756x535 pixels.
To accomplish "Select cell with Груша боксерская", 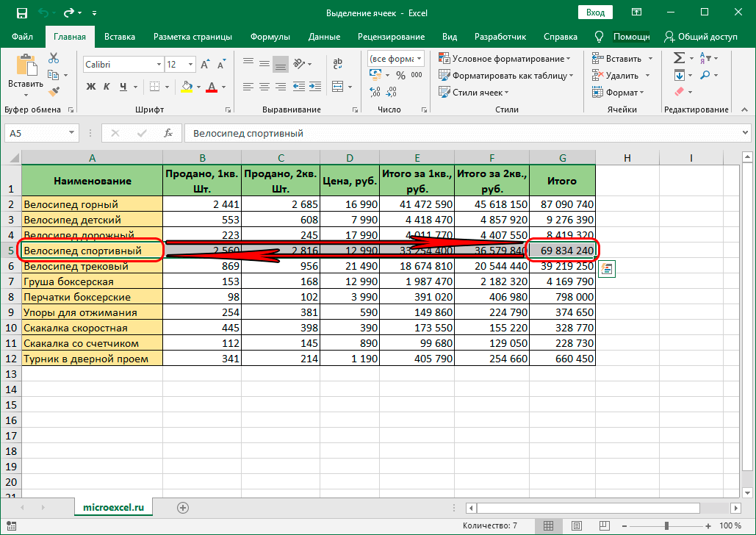I will tap(92, 281).
